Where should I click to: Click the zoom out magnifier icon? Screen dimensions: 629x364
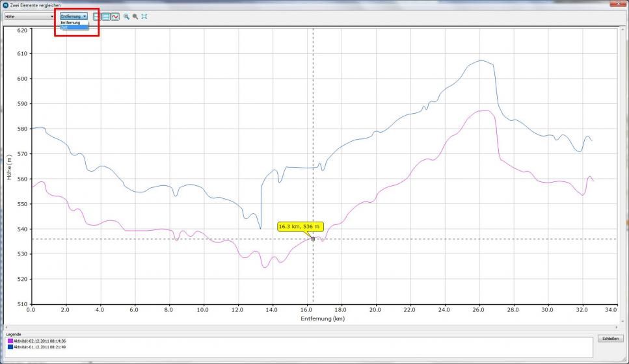[x=135, y=16]
